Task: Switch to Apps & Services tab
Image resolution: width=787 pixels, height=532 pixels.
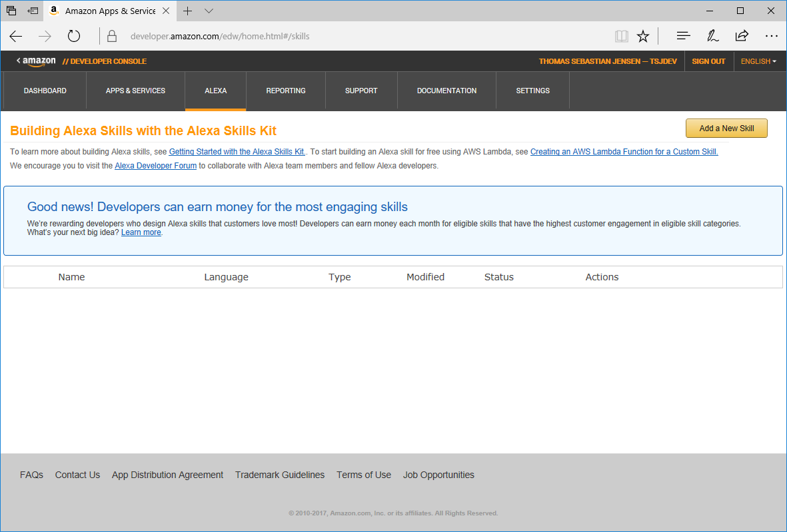Action: point(135,91)
